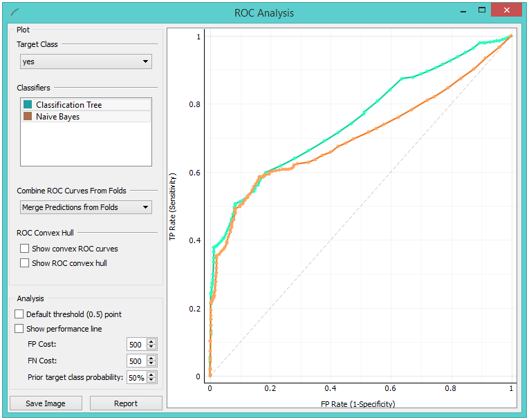This screenshot has height=420, width=529.
Task: Toggle Default threshold (0.5) point checkbox
Action: click(x=19, y=314)
